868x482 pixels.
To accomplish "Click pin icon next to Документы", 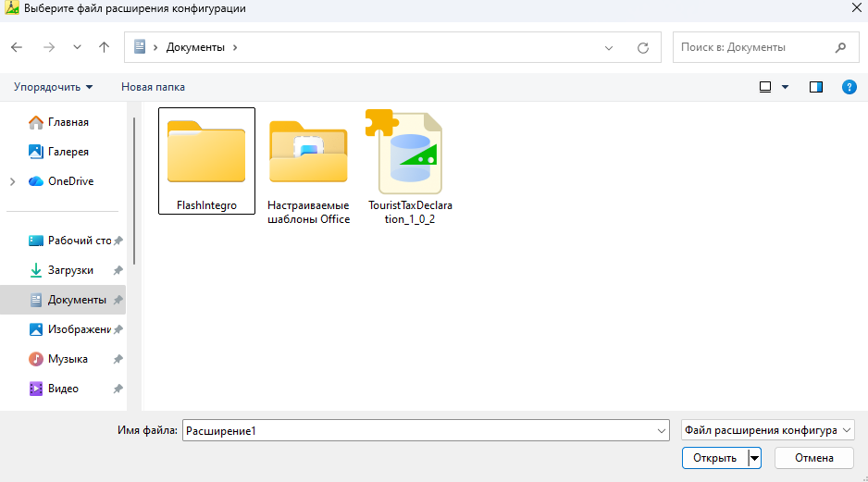I will coord(118,300).
